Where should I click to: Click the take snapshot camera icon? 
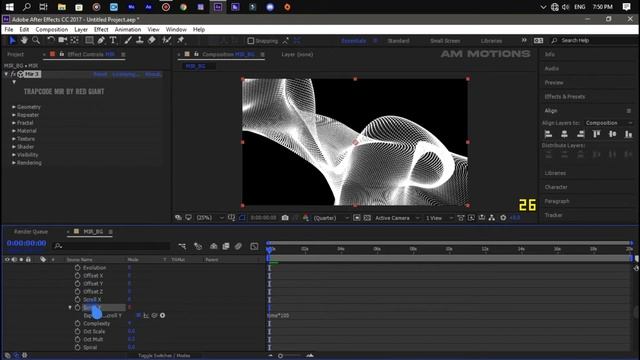click(285, 218)
